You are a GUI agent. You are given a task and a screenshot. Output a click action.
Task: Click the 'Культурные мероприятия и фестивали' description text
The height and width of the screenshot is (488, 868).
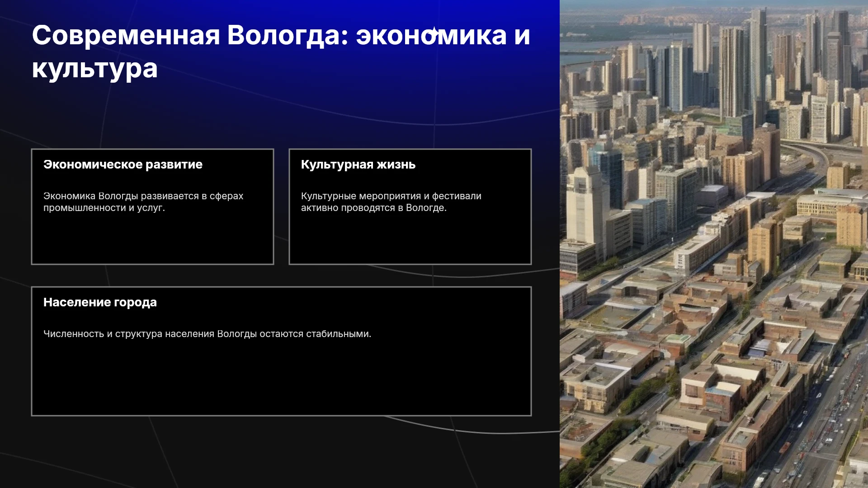pos(391,202)
